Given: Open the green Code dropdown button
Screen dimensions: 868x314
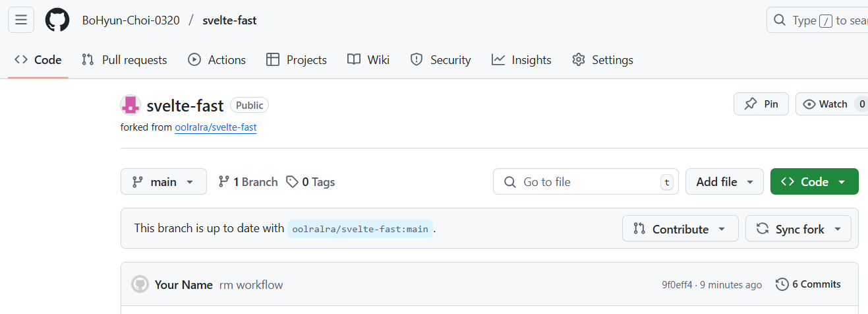Looking at the screenshot, I should click(814, 182).
